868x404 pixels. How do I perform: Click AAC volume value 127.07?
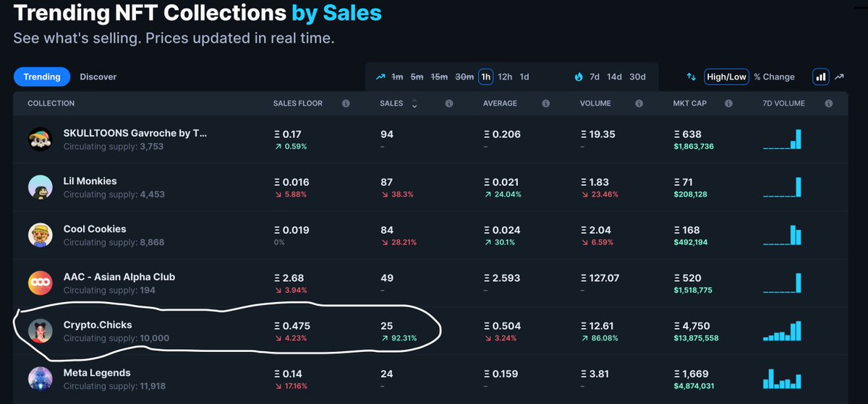(600, 278)
